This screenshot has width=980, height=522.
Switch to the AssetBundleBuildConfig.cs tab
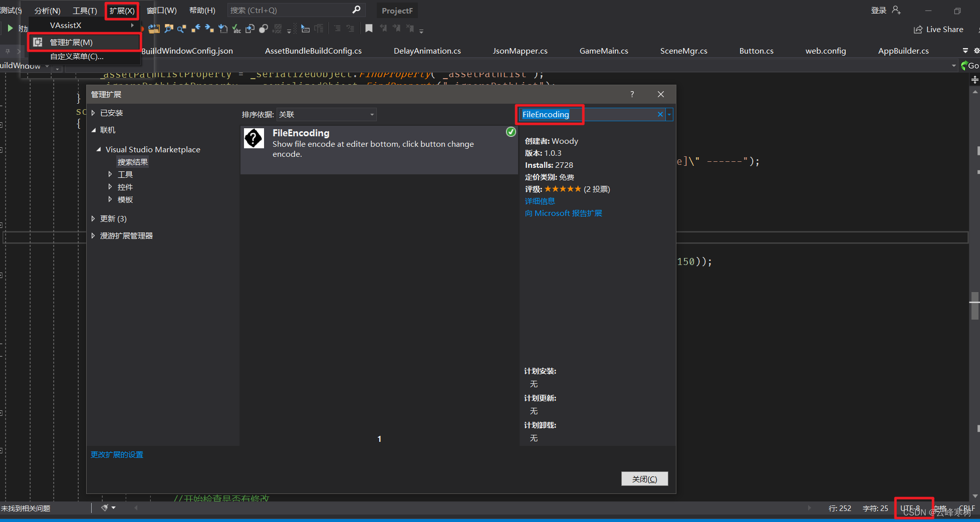pos(313,51)
